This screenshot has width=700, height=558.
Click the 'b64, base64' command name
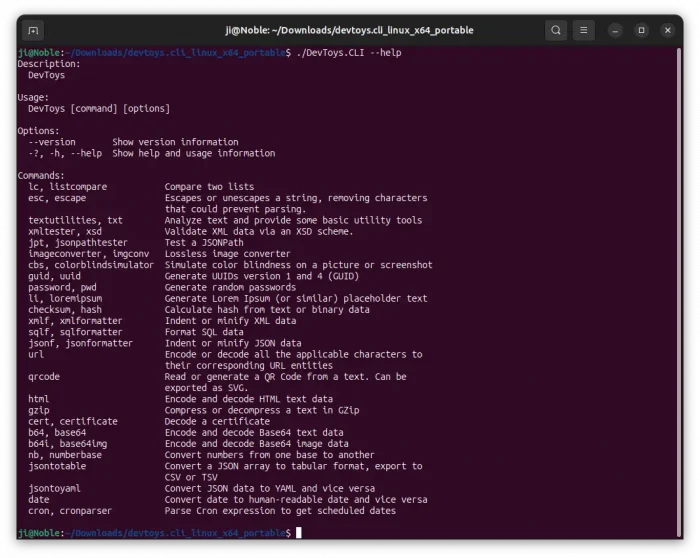coord(57,432)
